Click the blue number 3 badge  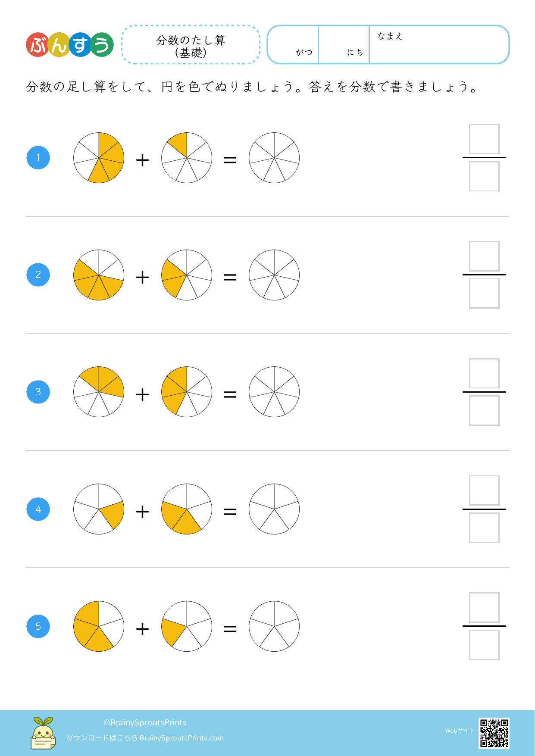pos(38,392)
